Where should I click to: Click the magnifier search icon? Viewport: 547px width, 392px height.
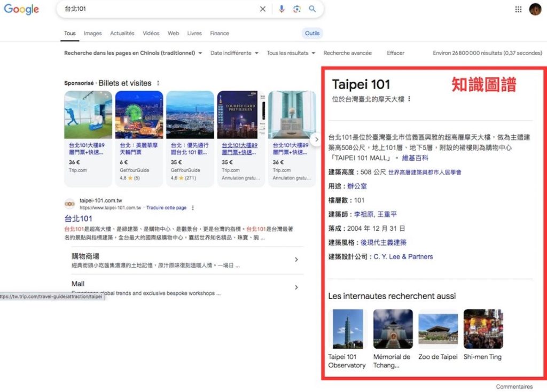[312, 9]
